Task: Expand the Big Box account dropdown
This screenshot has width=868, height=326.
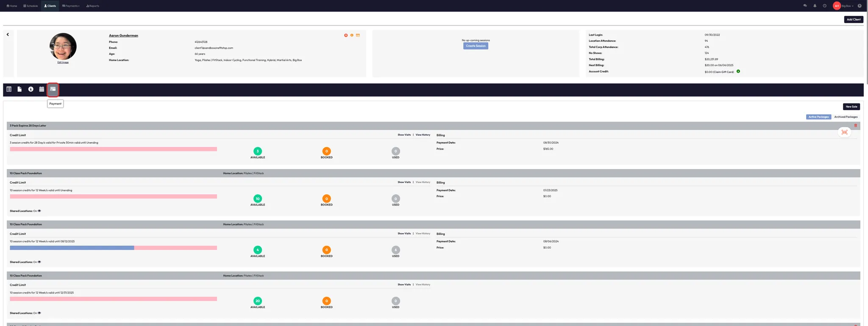Action: pyautogui.click(x=847, y=6)
